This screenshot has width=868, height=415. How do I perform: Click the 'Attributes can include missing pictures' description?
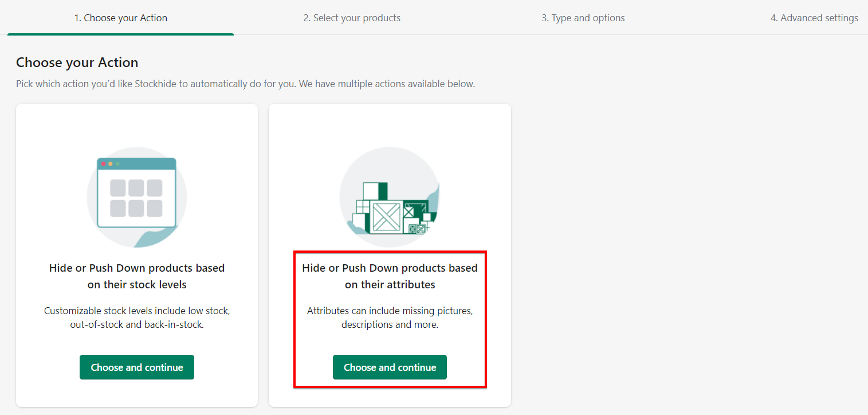pyautogui.click(x=390, y=318)
